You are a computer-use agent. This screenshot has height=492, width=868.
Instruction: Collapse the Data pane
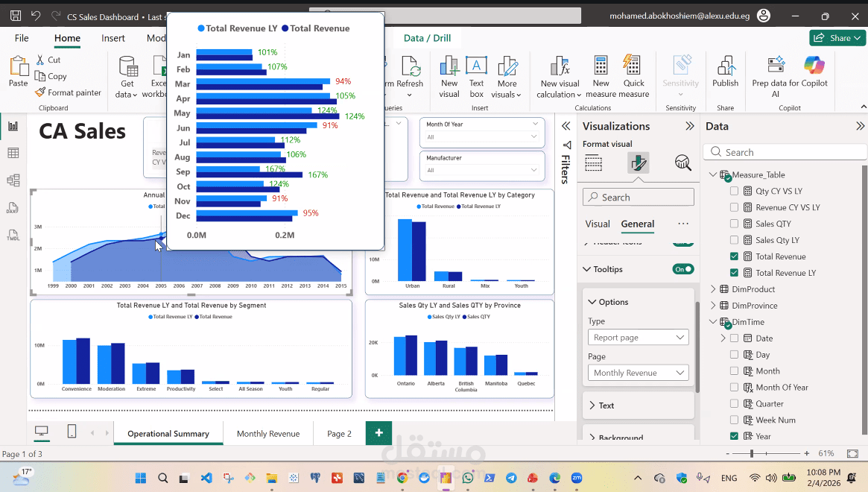860,126
